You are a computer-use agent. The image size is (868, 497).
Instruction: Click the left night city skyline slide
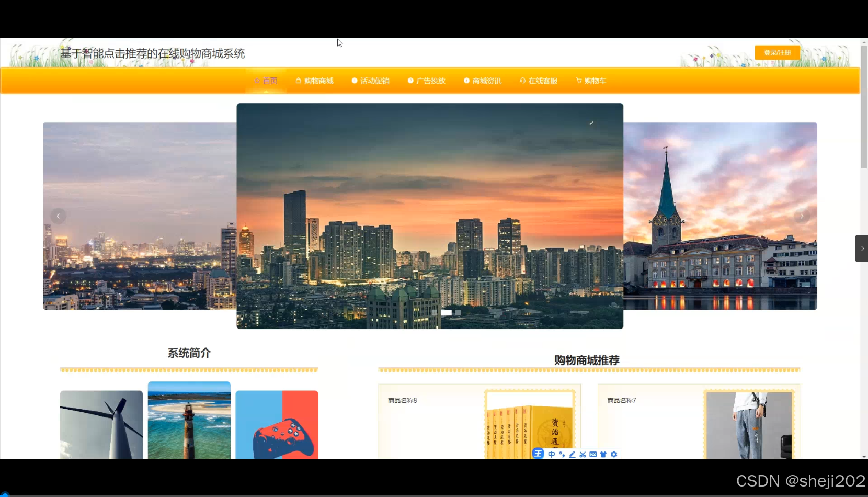pos(140,216)
